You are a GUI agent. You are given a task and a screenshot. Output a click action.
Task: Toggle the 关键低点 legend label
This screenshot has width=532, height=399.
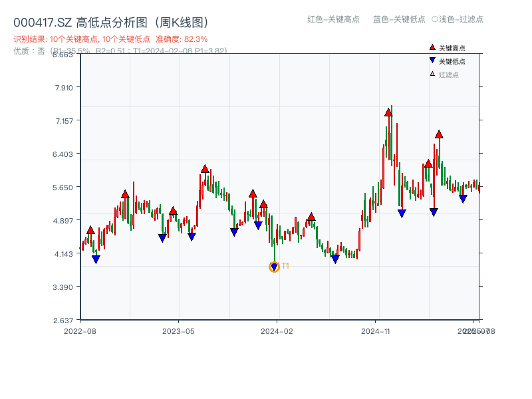point(452,61)
